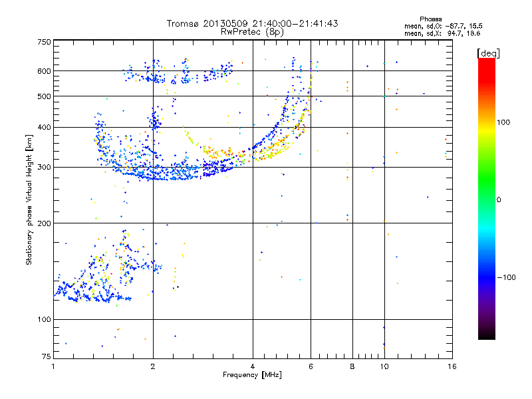532x399 pixels.
Task: Click the y-axis tick label "100"
Action: click(44, 320)
